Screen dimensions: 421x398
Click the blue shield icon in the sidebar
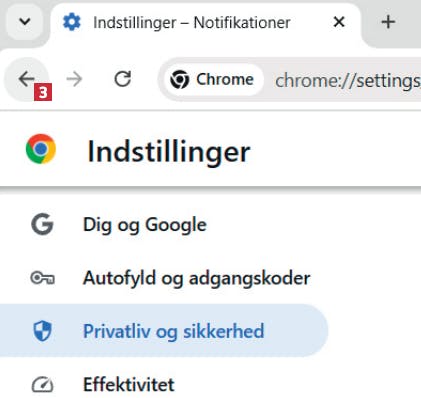[42, 331]
